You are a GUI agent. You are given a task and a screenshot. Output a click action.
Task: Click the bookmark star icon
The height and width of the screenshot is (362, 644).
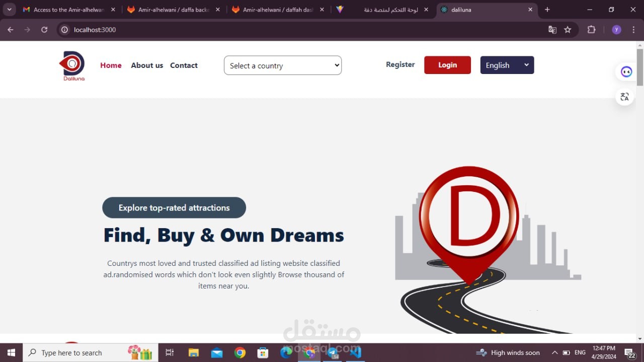pos(568,30)
